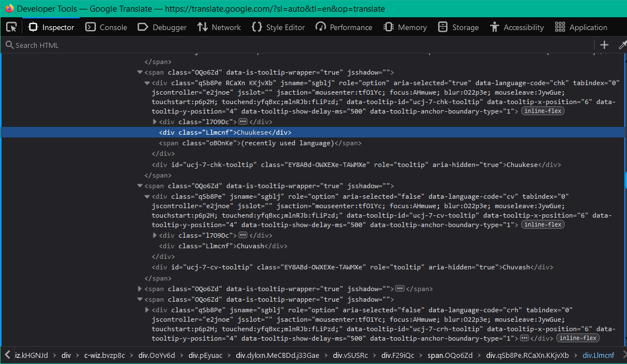Activate the element picker icon
The image size is (627, 364).
tap(11, 27)
